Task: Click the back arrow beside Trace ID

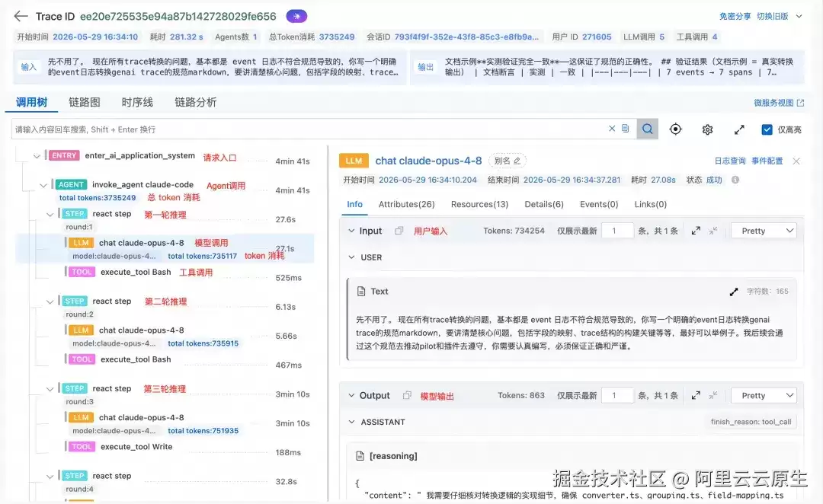Action: tap(21, 16)
